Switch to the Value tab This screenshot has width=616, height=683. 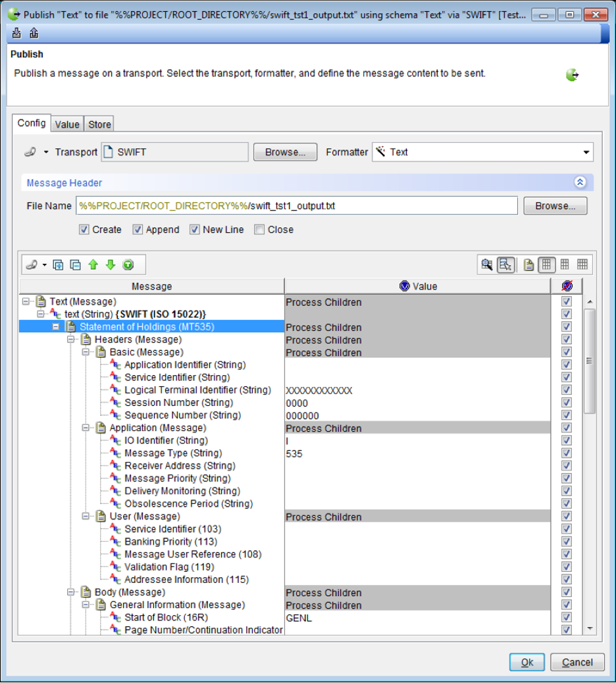pyautogui.click(x=67, y=124)
